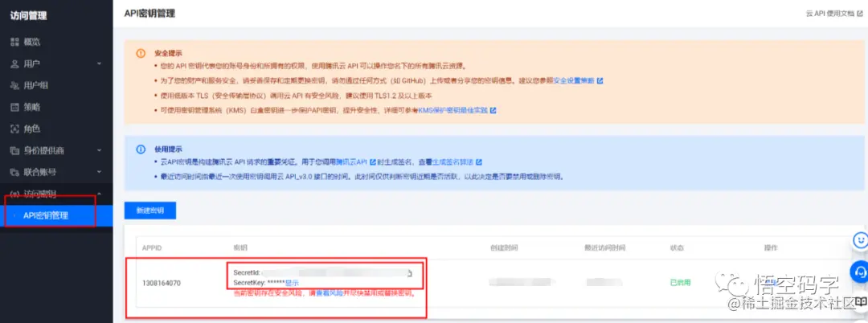Click the blue 使用提示 info icon

(x=141, y=149)
